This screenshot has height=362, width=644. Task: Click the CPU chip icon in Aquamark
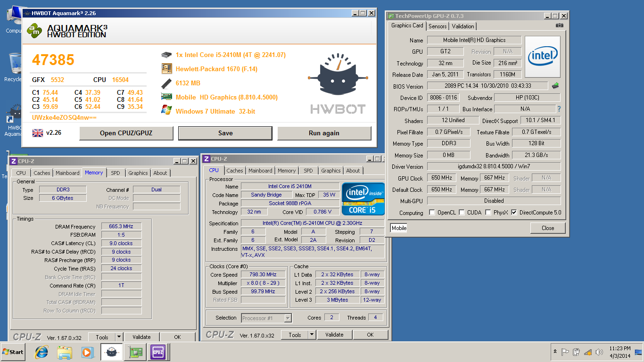pyautogui.click(x=166, y=55)
